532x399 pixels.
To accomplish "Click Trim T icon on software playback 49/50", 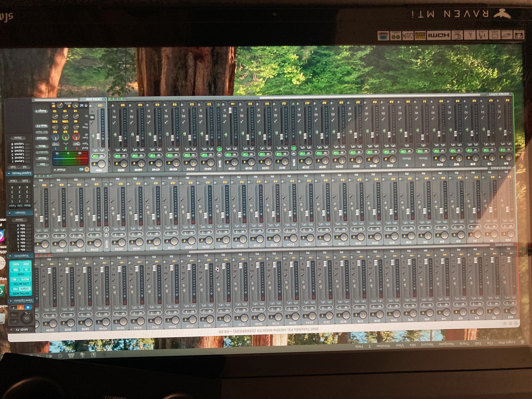I will [71, 209].
